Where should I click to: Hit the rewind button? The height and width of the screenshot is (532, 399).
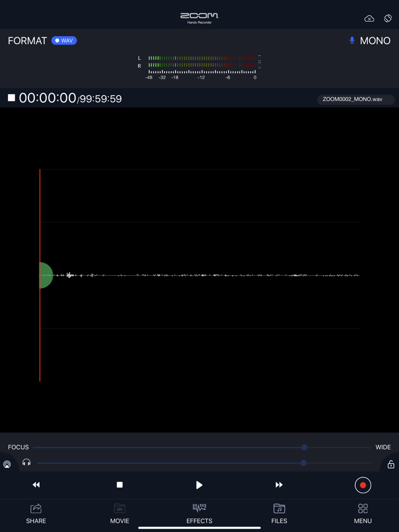click(36, 485)
